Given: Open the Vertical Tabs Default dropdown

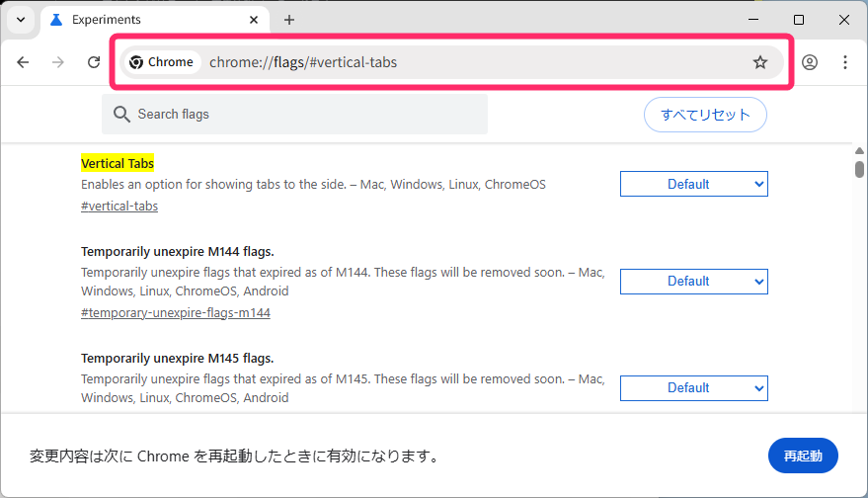Looking at the screenshot, I should (x=693, y=184).
